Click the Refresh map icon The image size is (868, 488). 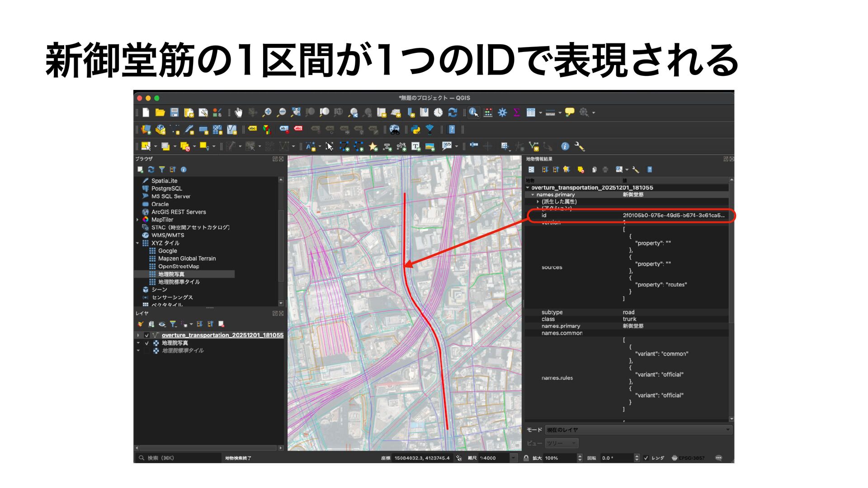[453, 113]
